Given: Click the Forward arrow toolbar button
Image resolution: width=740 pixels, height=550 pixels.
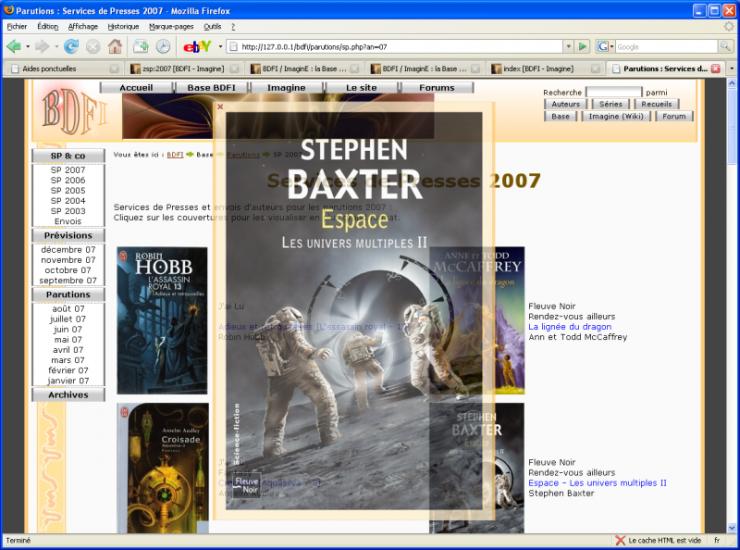Looking at the screenshot, I should pos(42,46).
